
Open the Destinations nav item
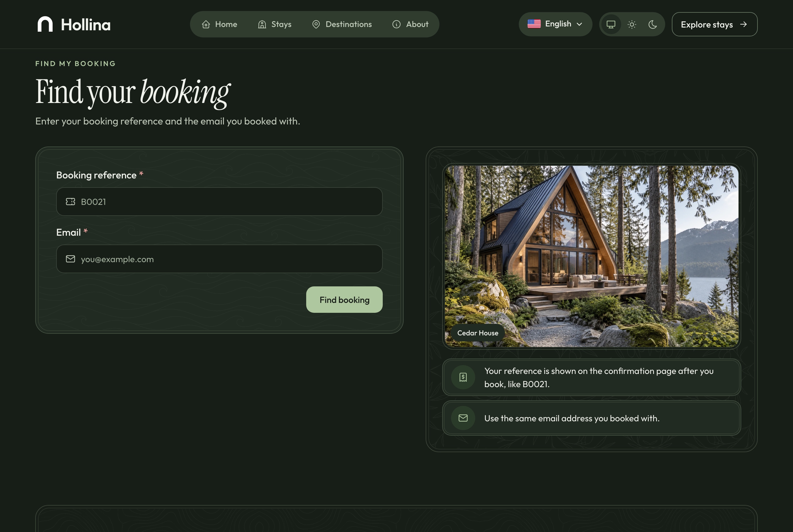coord(342,25)
